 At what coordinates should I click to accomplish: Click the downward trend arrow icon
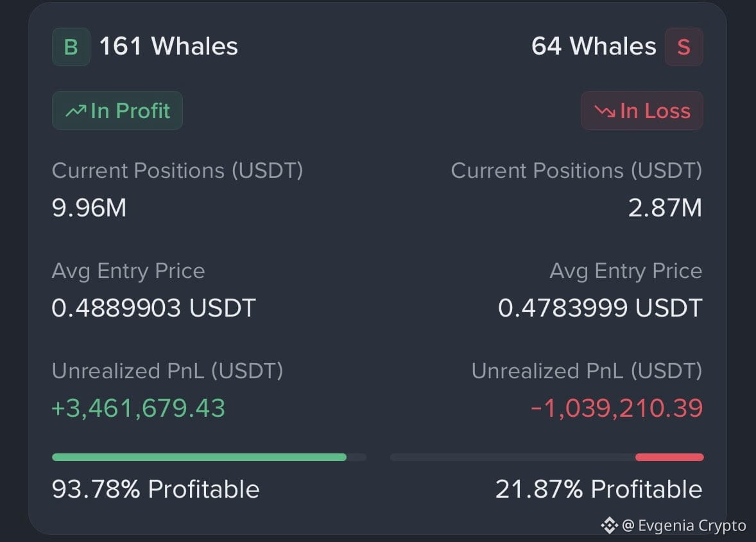pyautogui.click(x=605, y=111)
